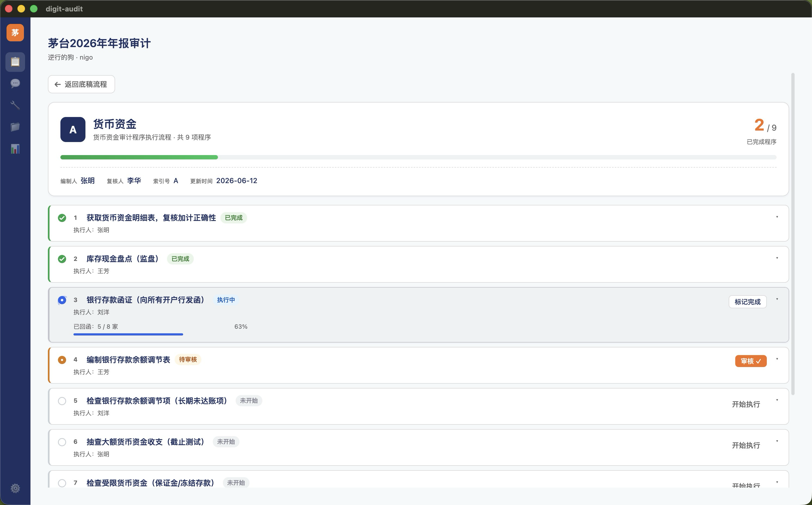Open the chat bubble sidebar icon
812x505 pixels.
15,84
